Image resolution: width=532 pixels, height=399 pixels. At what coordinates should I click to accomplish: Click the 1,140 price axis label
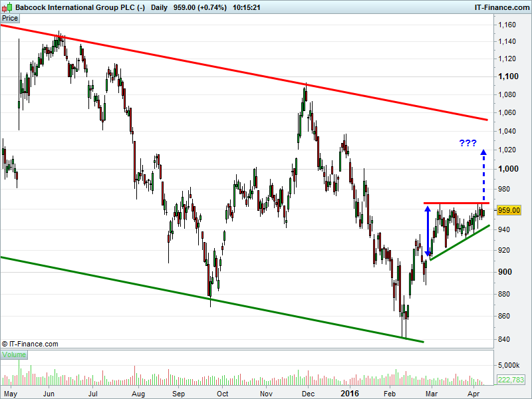[507, 41]
